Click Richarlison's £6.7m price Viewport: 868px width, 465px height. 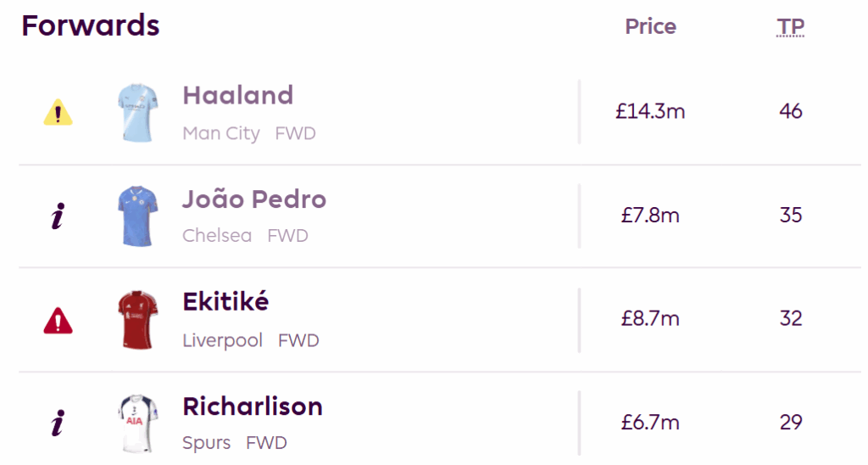(x=650, y=422)
